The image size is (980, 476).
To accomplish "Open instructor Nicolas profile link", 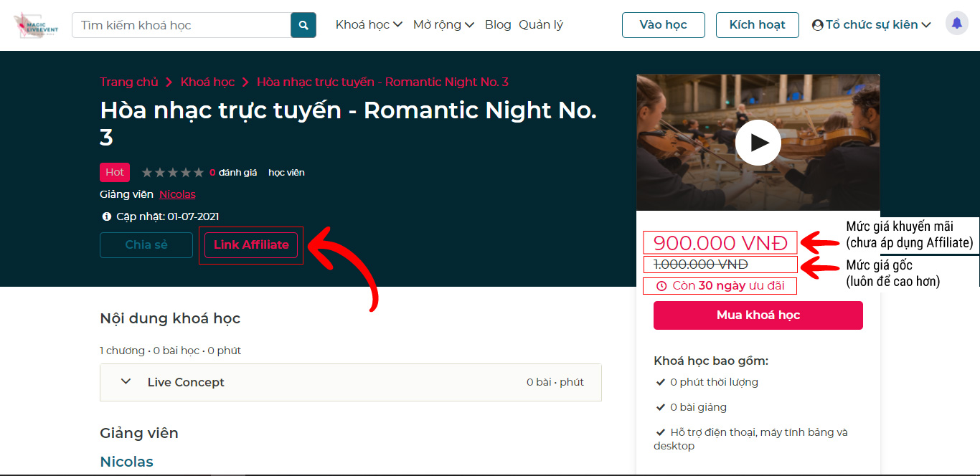I will (x=177, y=194).
